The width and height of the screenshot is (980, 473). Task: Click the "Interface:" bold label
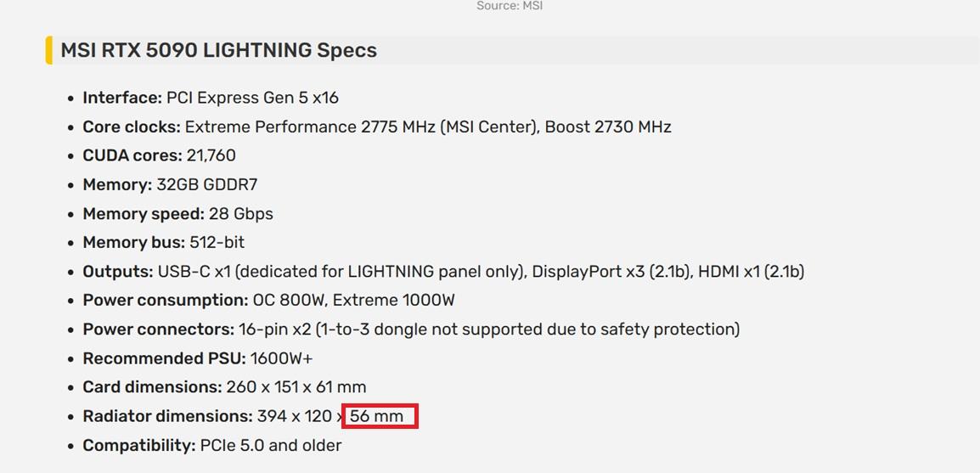(x=121, y=98)
